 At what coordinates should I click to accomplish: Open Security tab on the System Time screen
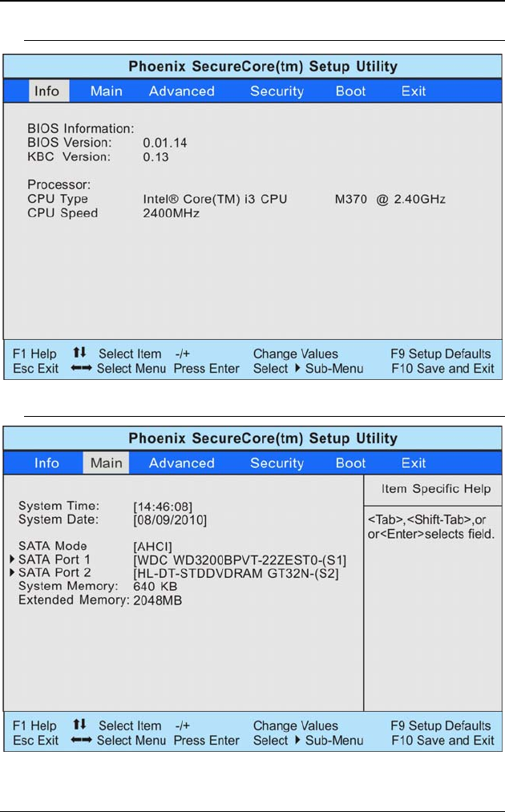pyautogui.click(x=277, y=463)
